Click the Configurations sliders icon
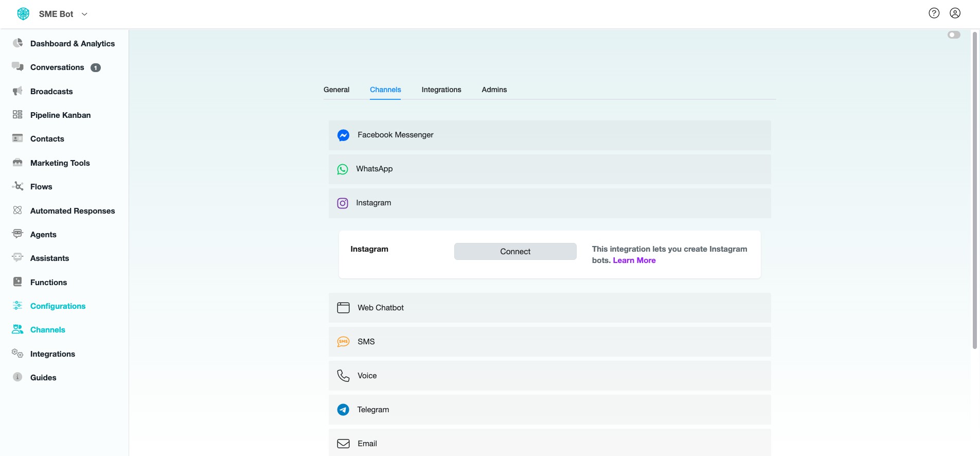980x456 pixels. pyautogui.click(x=18, y=306)
